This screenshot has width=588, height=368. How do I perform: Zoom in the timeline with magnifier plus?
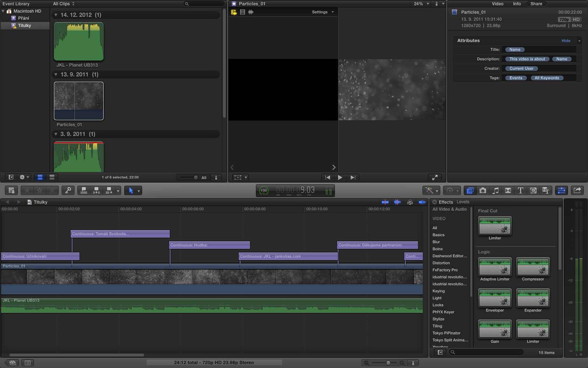click(402, 363)
